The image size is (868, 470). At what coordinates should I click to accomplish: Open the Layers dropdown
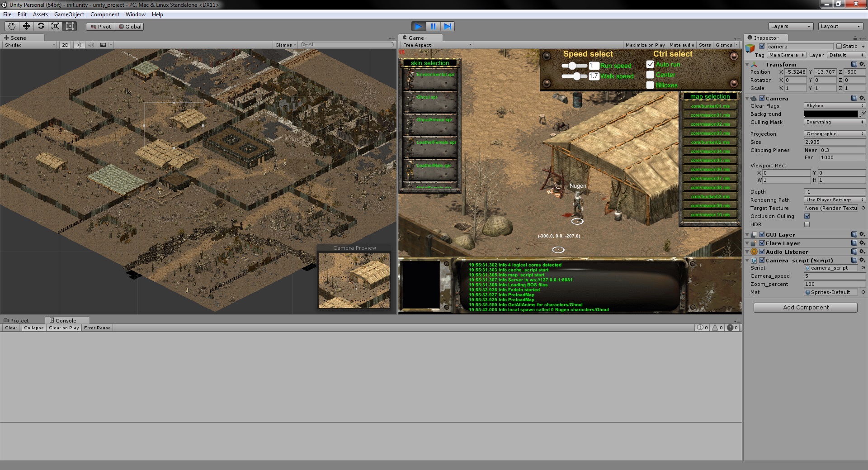(791, 26)
